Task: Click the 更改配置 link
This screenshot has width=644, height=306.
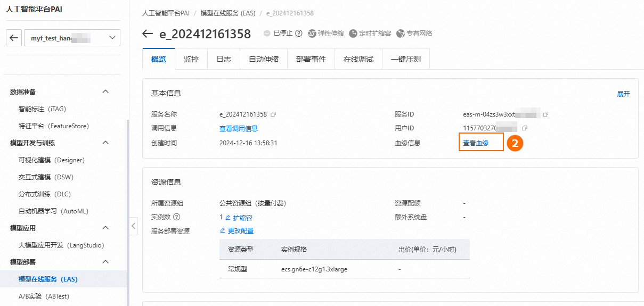Action: 241,231
